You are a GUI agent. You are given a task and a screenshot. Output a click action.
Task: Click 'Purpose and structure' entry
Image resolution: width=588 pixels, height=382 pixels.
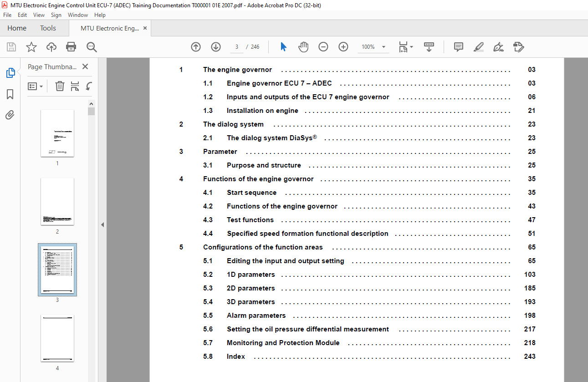pyautogui.click(x=264, y=165)
